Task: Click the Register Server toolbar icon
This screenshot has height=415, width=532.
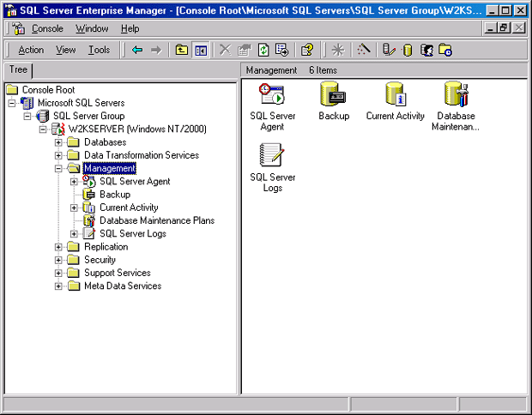Action: coord(389,51)
